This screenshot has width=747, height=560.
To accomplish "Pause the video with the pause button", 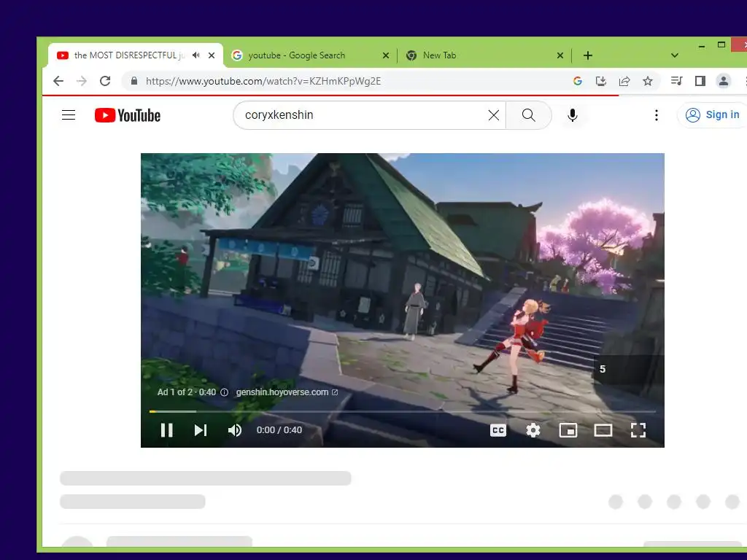I will pyautogui.click(x=167, y=430).
